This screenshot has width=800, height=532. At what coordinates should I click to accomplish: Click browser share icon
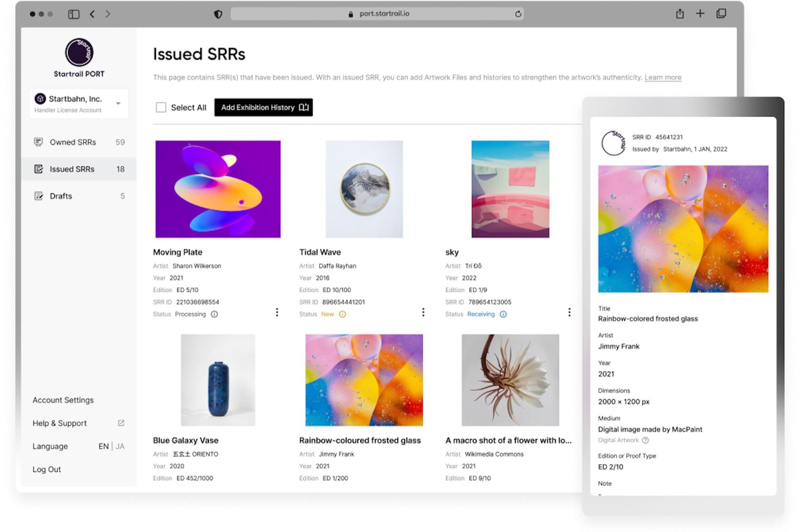pos(680,14)
